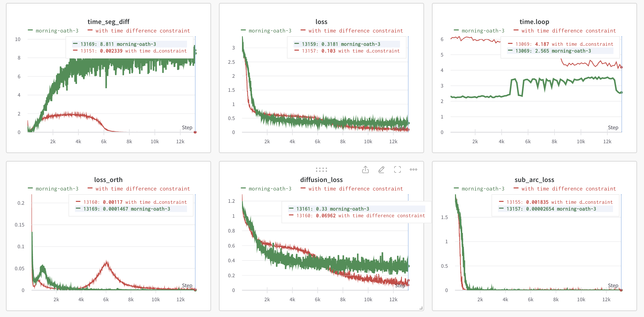Click the loss_orth chart title
The width and height of the screenshot is (644, 317).
[x=108, y=180]
